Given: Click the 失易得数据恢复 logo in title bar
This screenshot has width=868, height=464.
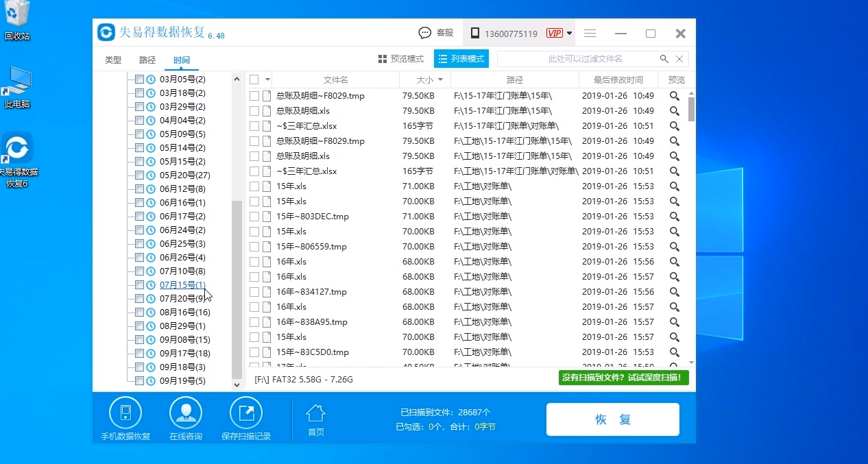Looking at the screenshot, I should pos(106,32).
